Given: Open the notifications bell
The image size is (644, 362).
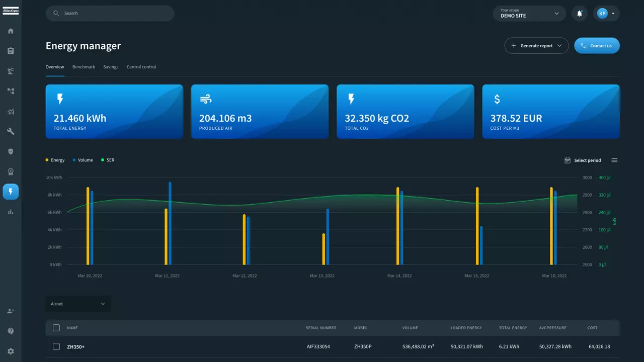Looking at the screenshot, I should (580, 14).
